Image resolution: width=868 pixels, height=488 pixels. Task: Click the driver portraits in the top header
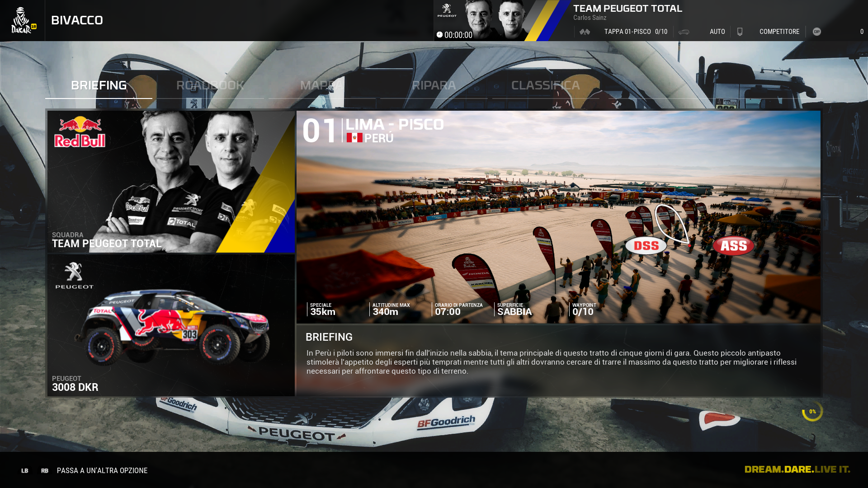pos(496,20)
